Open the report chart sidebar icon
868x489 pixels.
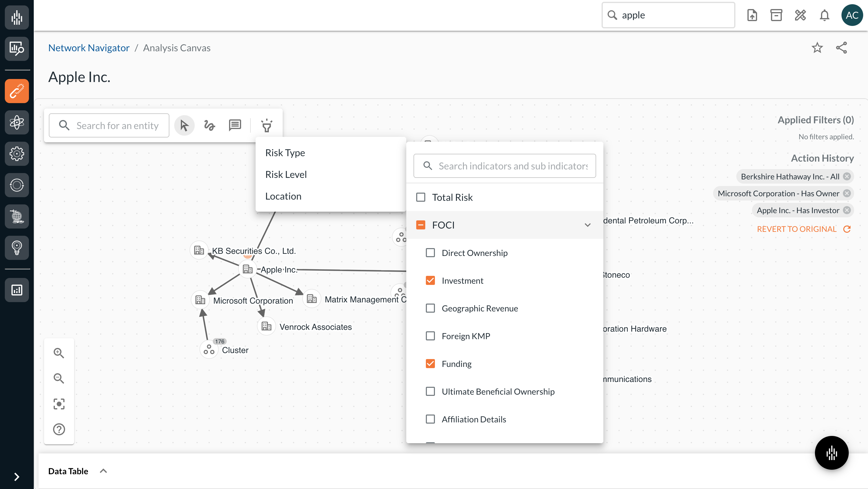pos(17,290)
